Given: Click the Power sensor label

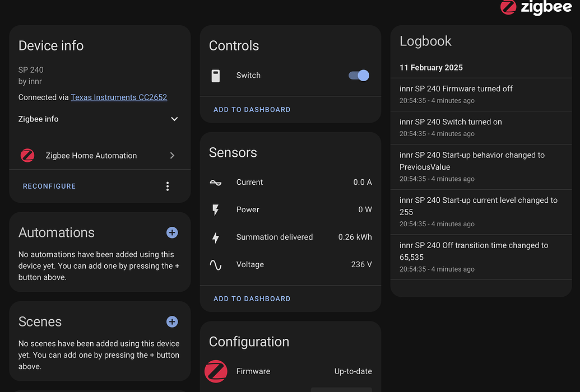Looking at the screenshot, I should [x=248, y=209].
